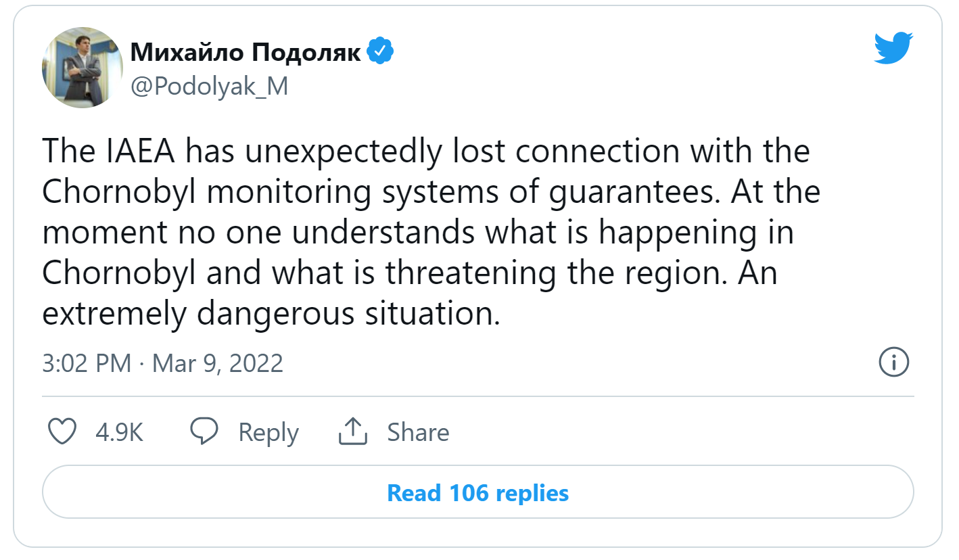Click the reply speech bubble icon

pos(204,431)
